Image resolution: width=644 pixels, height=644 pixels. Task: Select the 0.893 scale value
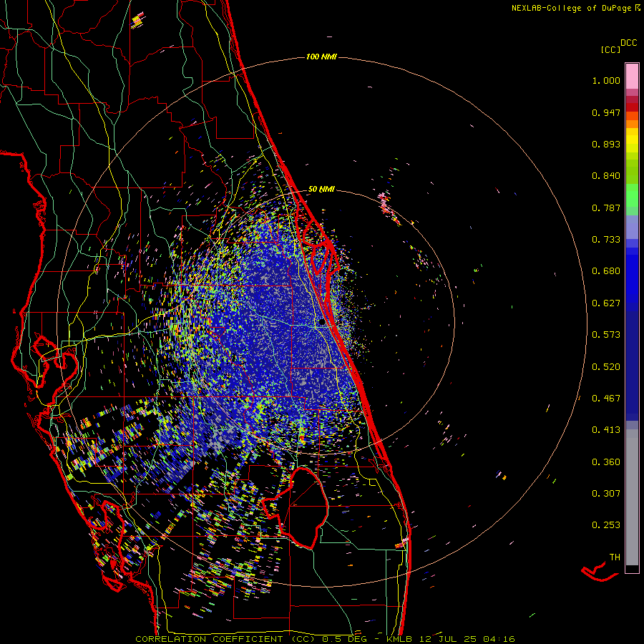pyautogui.click(x=606, y=144)
